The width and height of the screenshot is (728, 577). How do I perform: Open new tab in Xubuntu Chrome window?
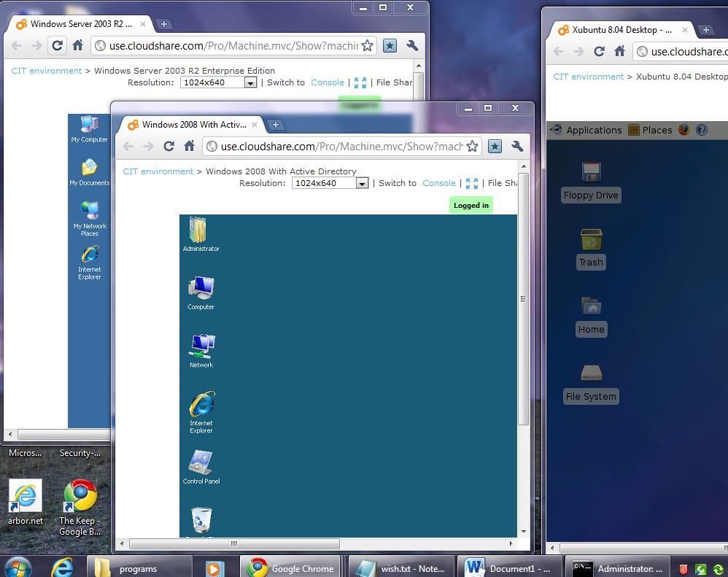tap(705, 30)
